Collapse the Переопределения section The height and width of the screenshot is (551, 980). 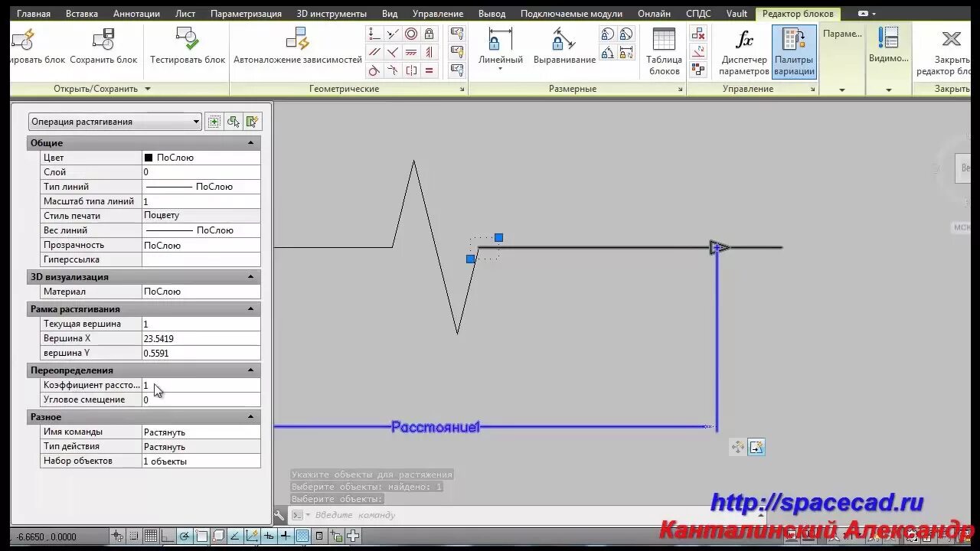tap(250, 370)
